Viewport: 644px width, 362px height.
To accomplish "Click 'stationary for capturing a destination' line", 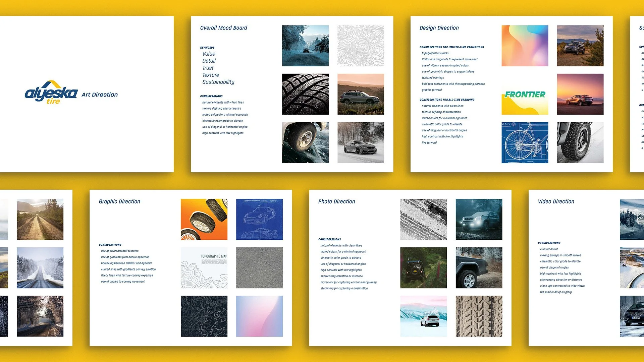I will tap(344, 289).
